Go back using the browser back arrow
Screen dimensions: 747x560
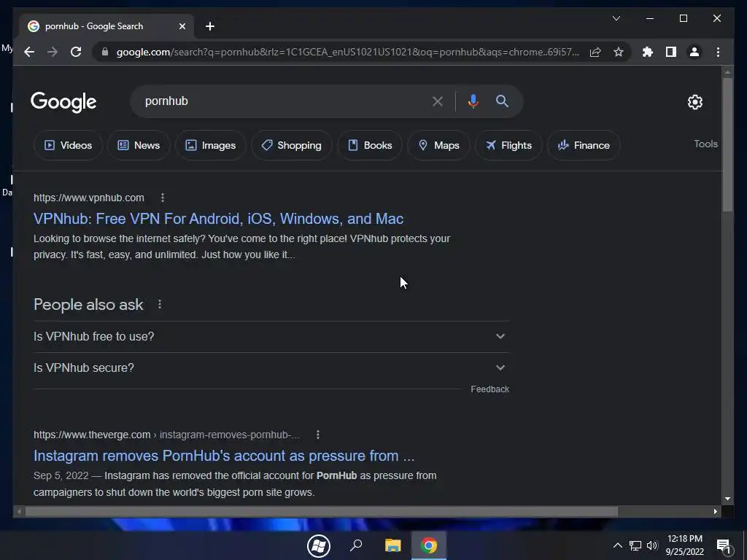(29, 52)
